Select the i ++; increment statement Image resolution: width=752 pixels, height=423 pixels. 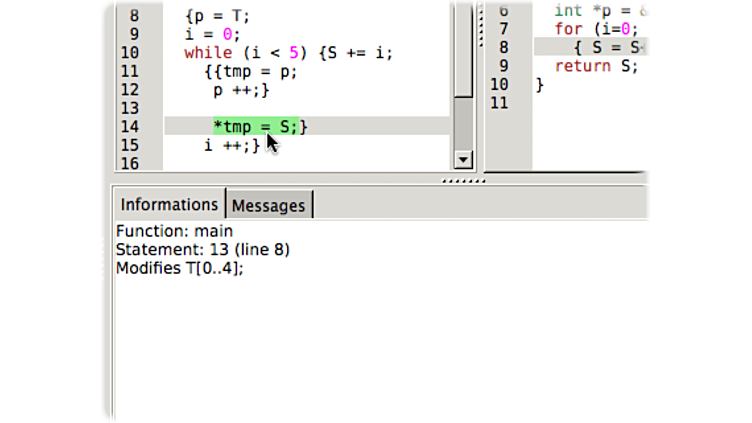coord(228,145)
